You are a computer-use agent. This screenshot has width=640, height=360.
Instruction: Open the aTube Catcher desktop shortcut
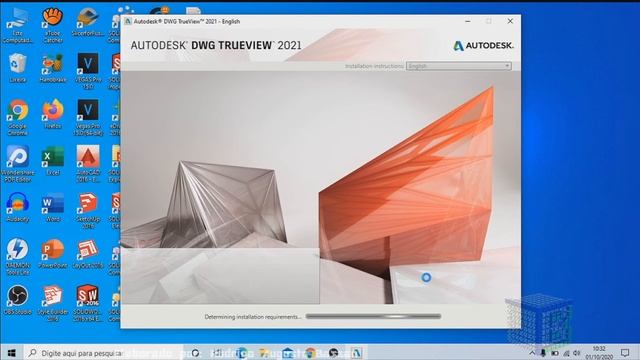click(53, 25)
